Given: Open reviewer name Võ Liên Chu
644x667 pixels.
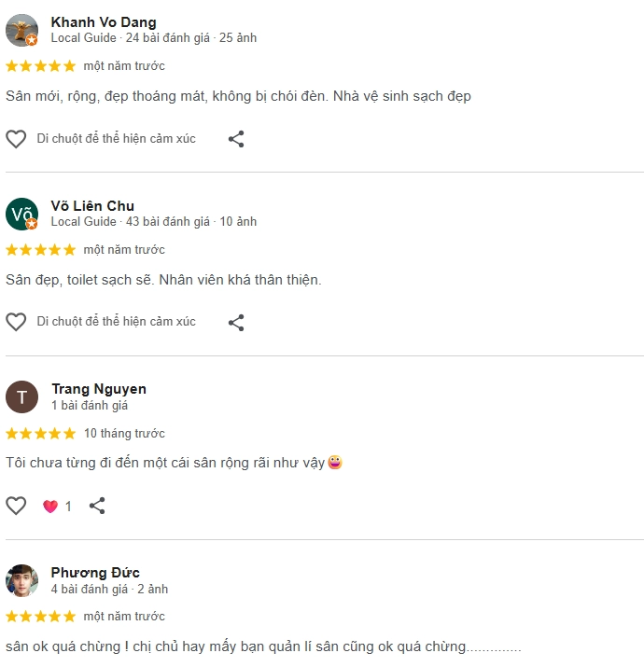Looking at the screenshot, I should point(92,206).
